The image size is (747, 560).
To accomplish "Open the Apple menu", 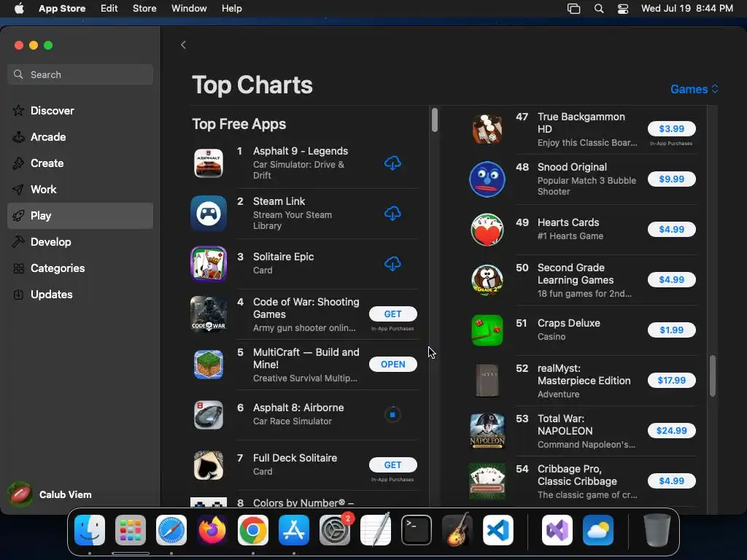I will (19, 9).
